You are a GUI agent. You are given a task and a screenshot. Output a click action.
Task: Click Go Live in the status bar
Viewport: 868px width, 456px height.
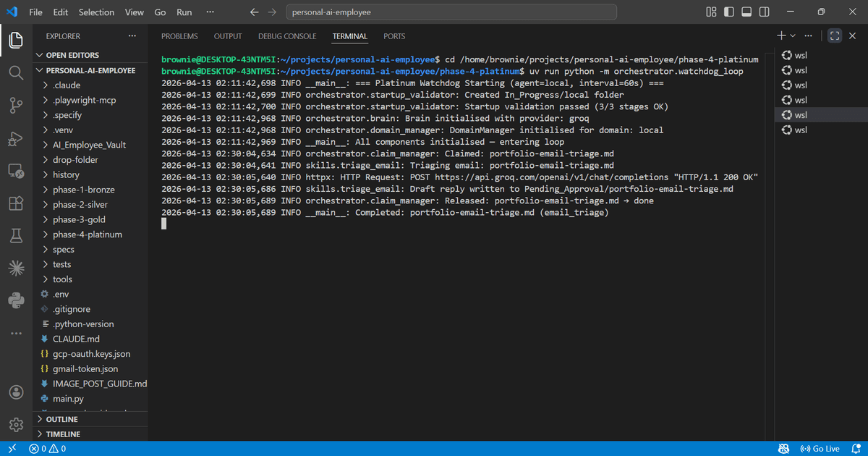pyautogui.click(x=821, y=449)
